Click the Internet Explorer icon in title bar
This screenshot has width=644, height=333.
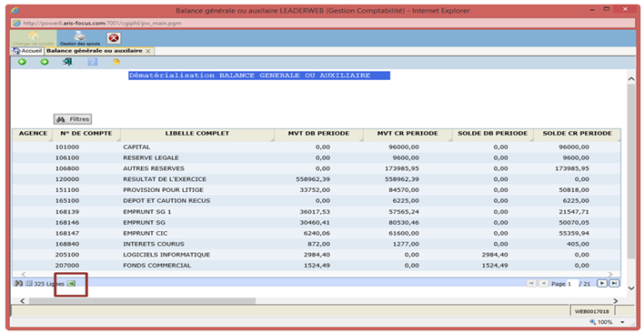pos(15,11)
